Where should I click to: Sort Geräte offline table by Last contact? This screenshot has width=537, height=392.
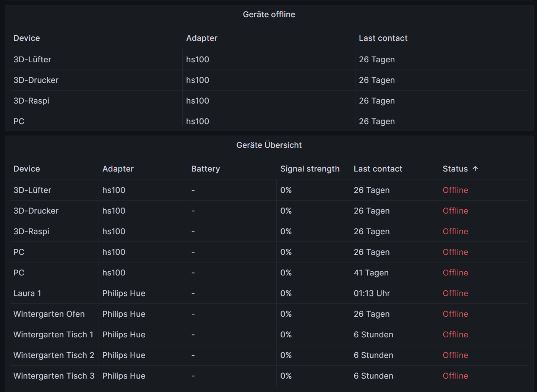(383, 38)
